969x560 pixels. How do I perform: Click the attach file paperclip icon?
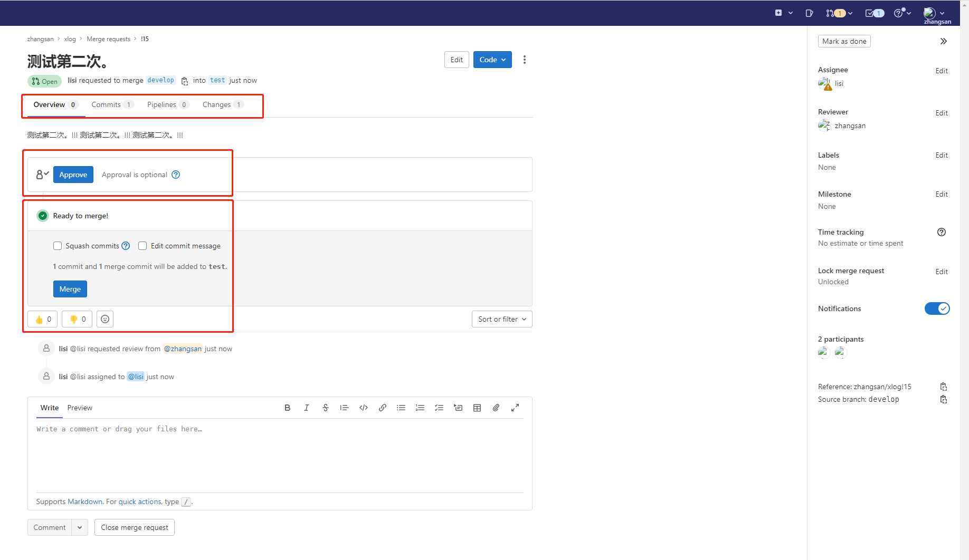coord(496,408)
